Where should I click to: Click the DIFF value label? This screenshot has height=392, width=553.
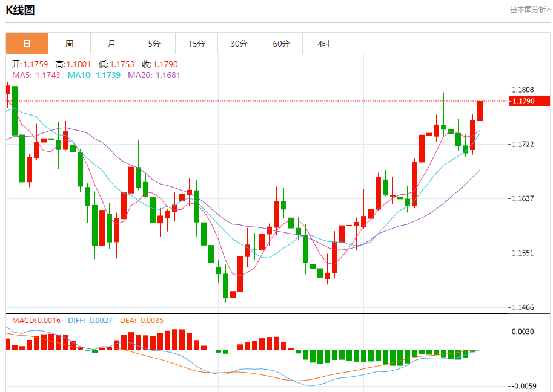pyautogui.click(x=90, y=320)
